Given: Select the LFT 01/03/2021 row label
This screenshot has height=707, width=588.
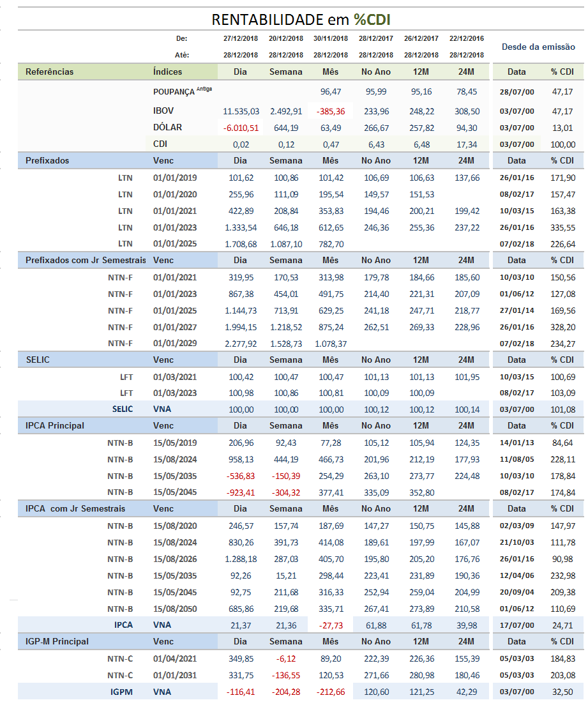Looking at the screenshot, I should [126, 377].
